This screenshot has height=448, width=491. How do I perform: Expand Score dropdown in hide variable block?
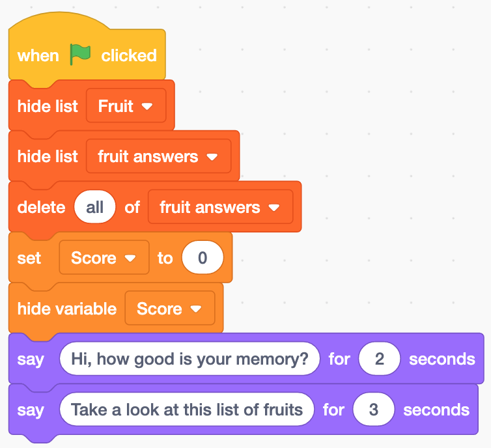(170, 309)
